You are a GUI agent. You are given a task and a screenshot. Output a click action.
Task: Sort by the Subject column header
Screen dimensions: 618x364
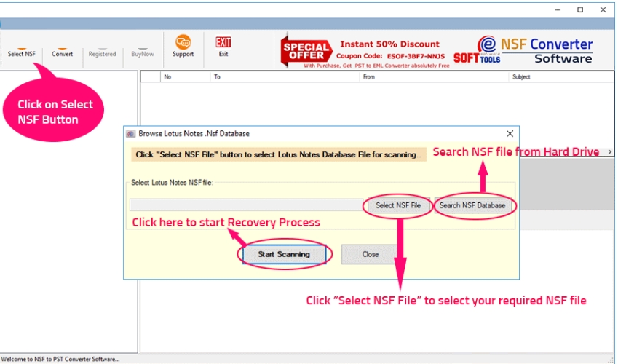(x=561, y=77)
